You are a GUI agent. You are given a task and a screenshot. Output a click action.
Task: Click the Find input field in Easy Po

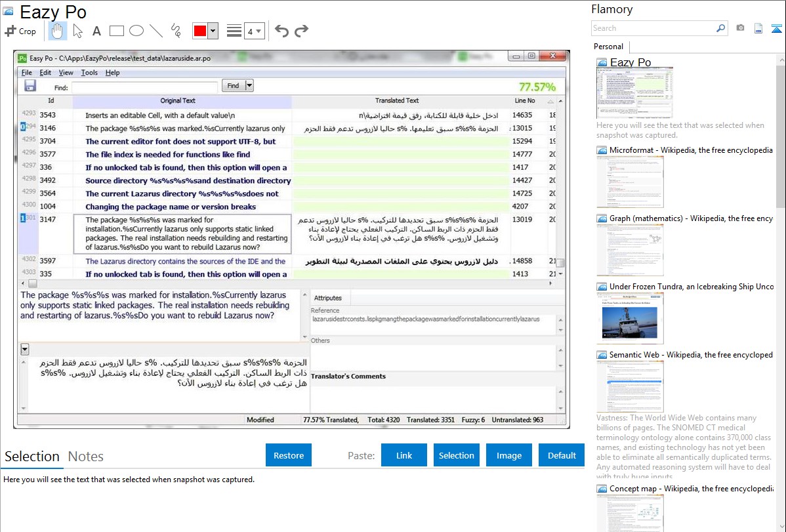click(145, 87)
